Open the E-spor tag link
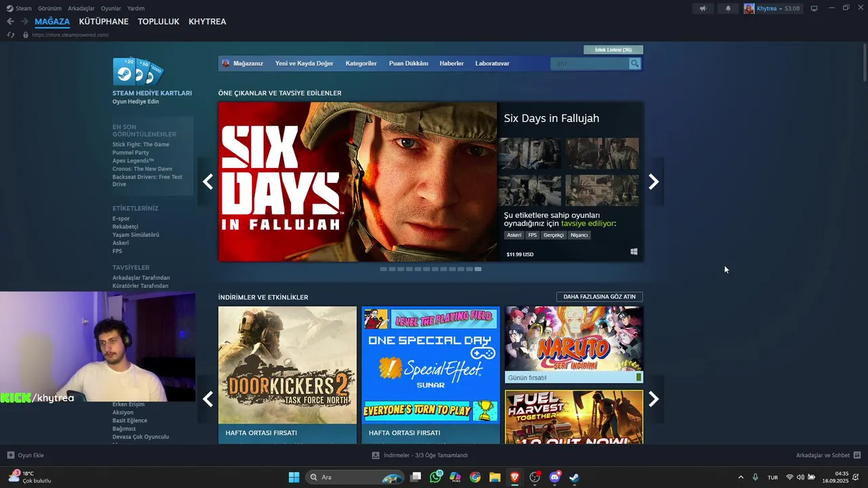This screenshot has width=868, height=488. (x=121, y=218)
